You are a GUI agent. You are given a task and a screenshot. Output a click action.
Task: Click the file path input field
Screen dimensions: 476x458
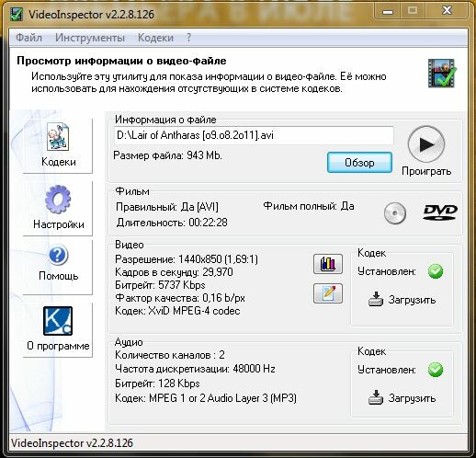coord(254,135)
